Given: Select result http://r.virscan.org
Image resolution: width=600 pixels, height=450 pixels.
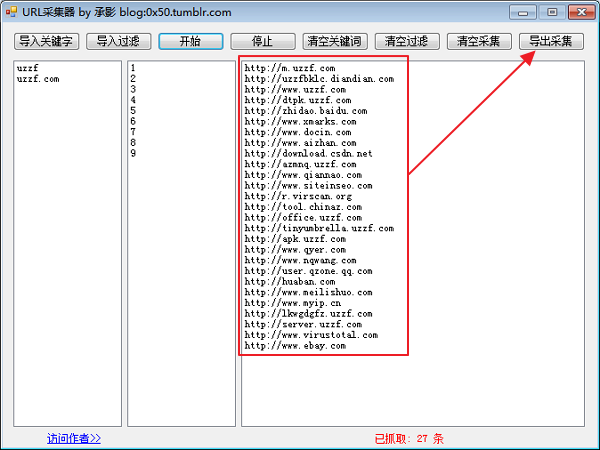Looking at the screenshot, I should tap(298, 196).
